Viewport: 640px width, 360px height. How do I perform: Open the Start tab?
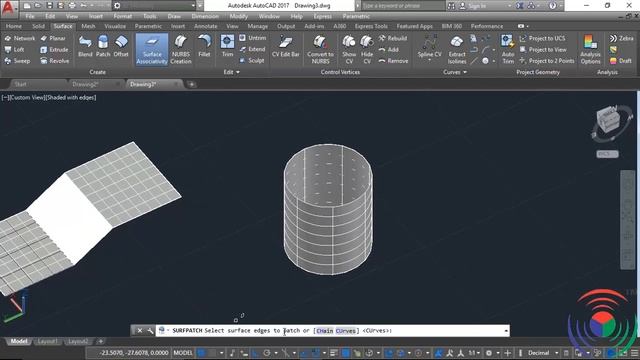click(x=20, y=84)
